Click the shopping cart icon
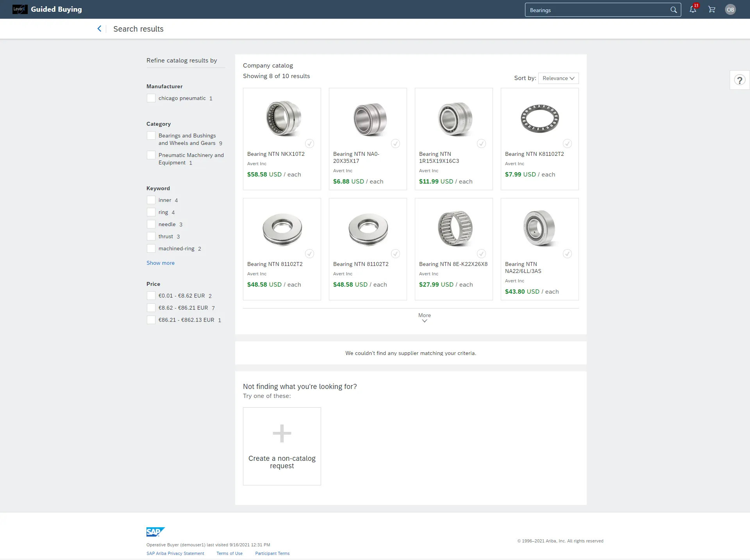The width and height of the screenshot is (750, 560). click(x=711, y=9)
